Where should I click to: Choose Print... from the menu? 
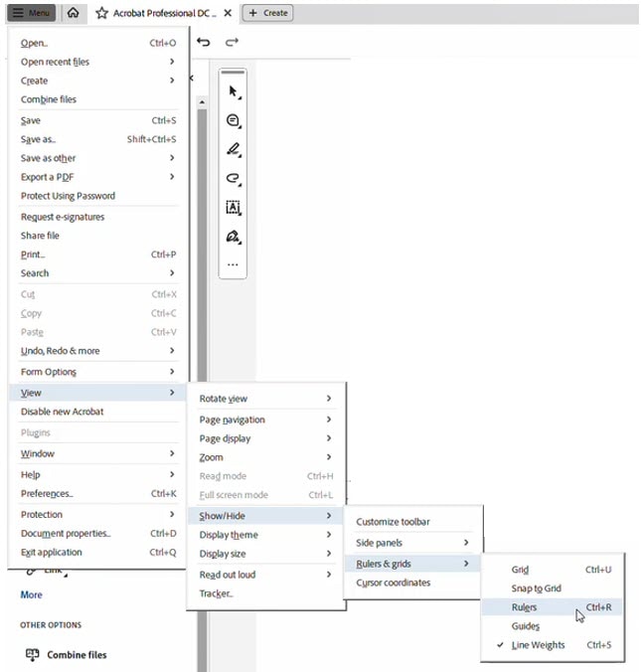click(x=98, y=254)
